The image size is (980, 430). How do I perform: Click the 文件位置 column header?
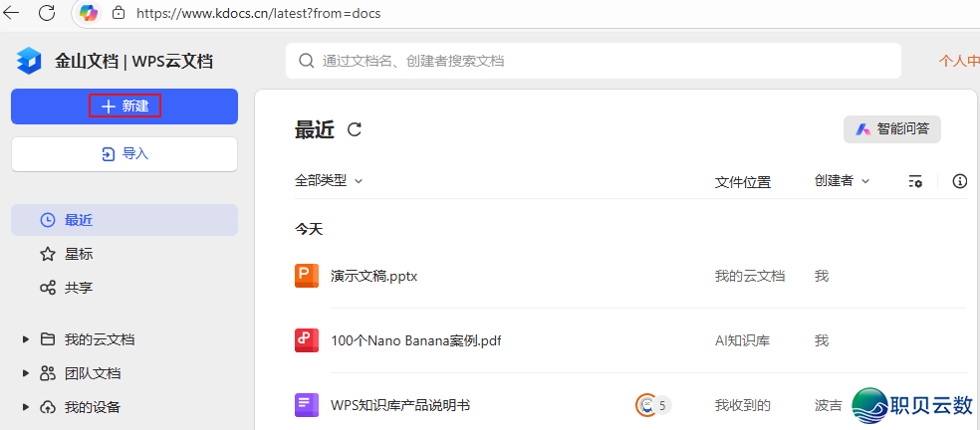click(x=743, y=182)
